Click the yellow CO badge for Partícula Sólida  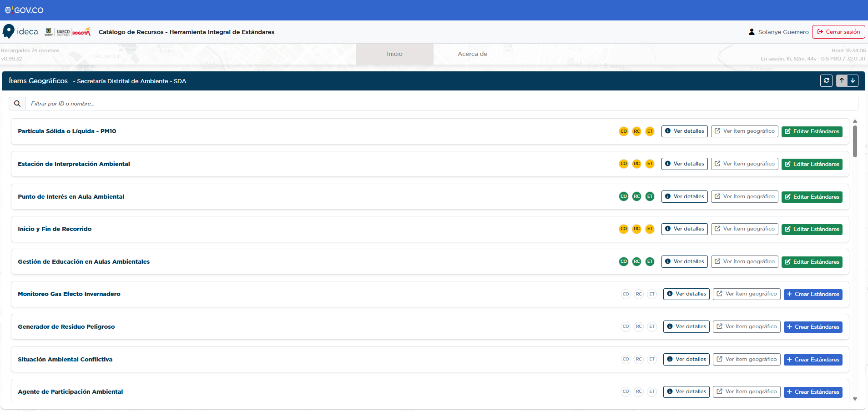[x=623, y=131]
